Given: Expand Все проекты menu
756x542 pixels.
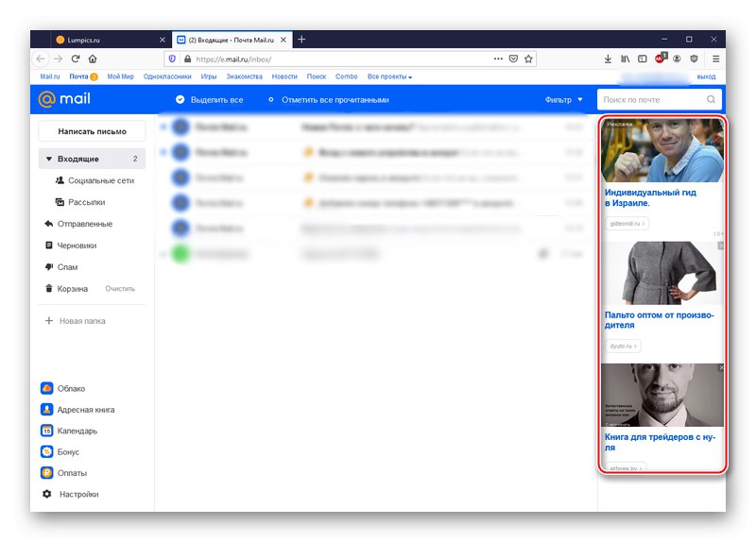Looking at the screenshot, I should [x=389, y=76].
